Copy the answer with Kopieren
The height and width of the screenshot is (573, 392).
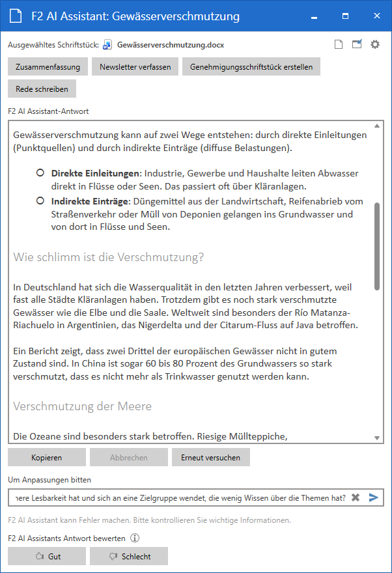[x=47, y=457]
